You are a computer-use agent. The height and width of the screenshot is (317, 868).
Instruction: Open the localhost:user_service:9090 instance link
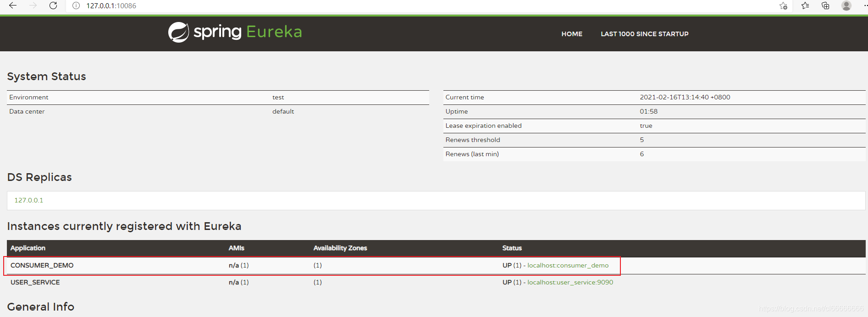pos(570,282)
